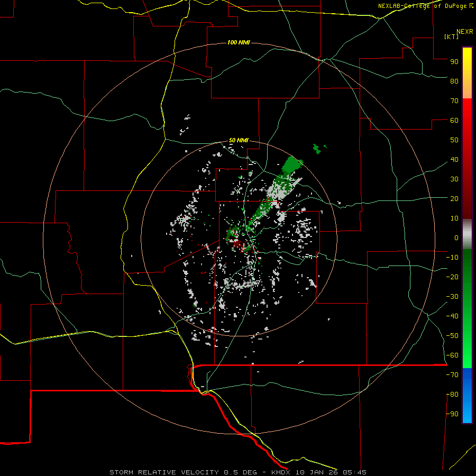The image size is (476, 476).
Task: Click the 20 value on velocity scale
Action: [x=454, y=198]
